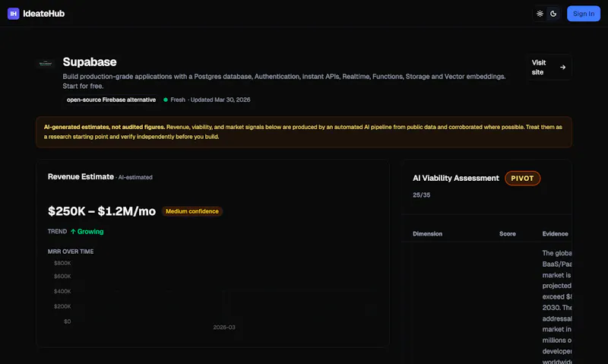
Task: Click the AI-estimated label
Action: tap(135, 178)
